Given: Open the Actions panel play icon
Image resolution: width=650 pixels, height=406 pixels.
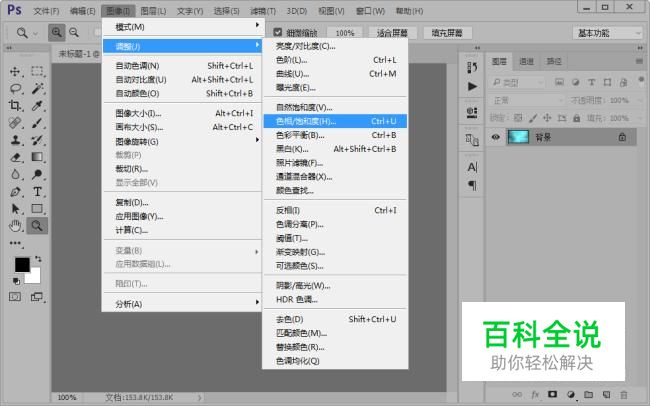Looking at the screenshot, I should pyautogui.click(x=472, y=86).
